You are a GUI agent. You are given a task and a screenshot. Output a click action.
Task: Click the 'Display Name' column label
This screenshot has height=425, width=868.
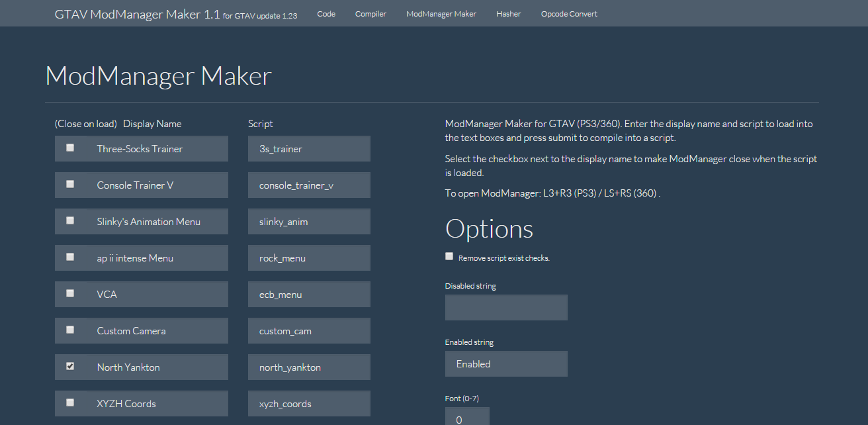click(x=152, y=124)
